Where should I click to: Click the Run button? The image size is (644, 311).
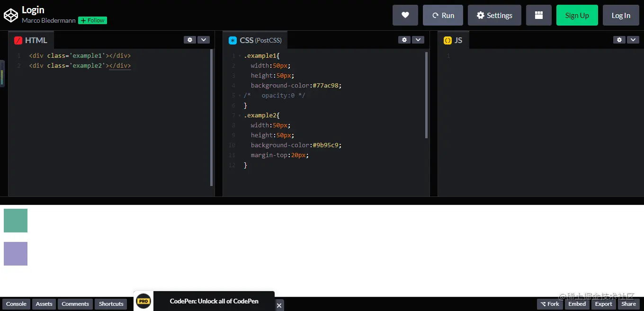(x=443, y=15)
